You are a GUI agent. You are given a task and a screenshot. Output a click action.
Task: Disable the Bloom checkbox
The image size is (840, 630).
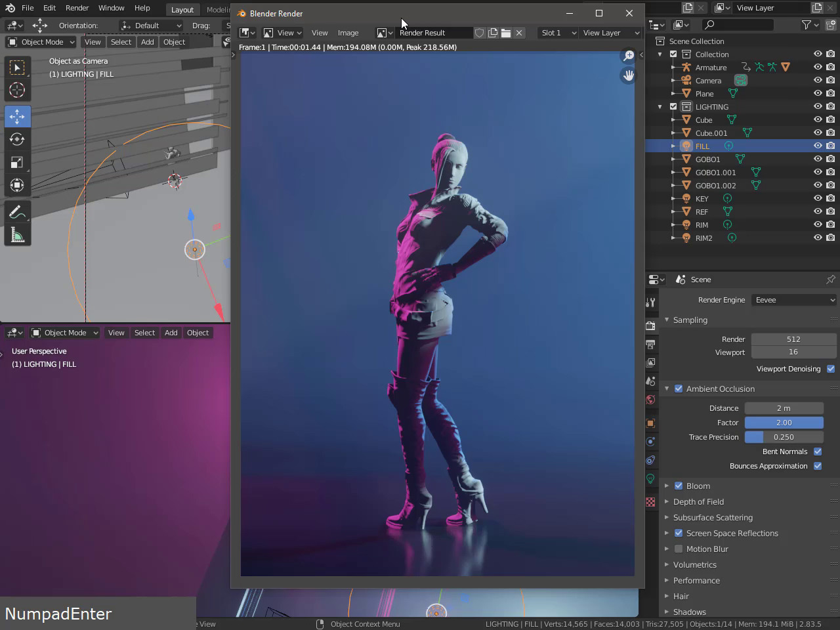pos(679,486)
